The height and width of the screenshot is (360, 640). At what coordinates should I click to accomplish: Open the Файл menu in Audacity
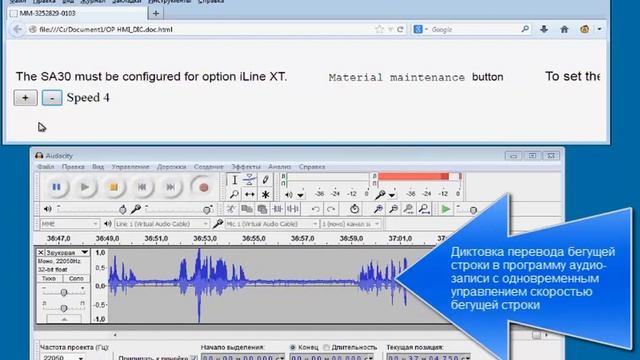(46, 167)
